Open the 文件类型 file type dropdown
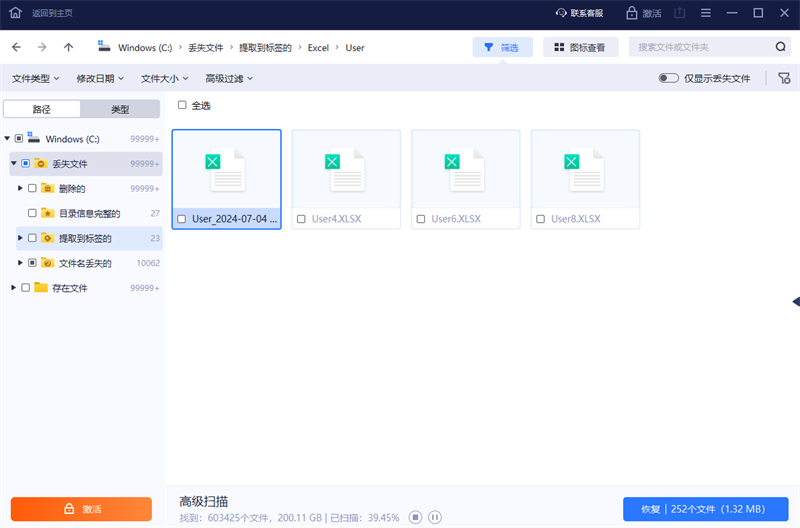This screenshot has height=528, width=800. [x=35, y=78]
